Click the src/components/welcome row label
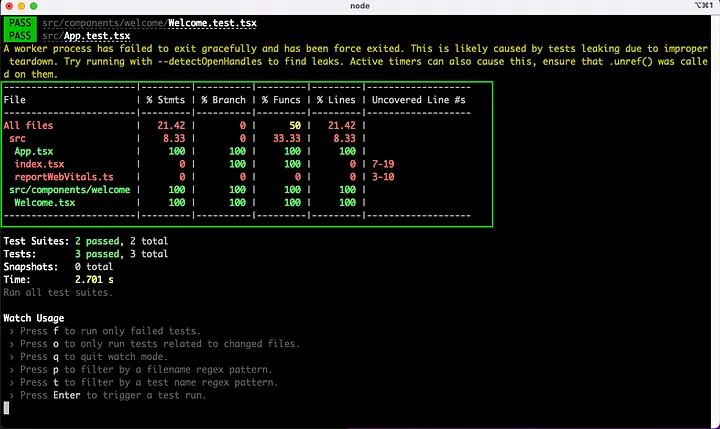This screenshot has height=429, width=720. (x=70, y=190)
